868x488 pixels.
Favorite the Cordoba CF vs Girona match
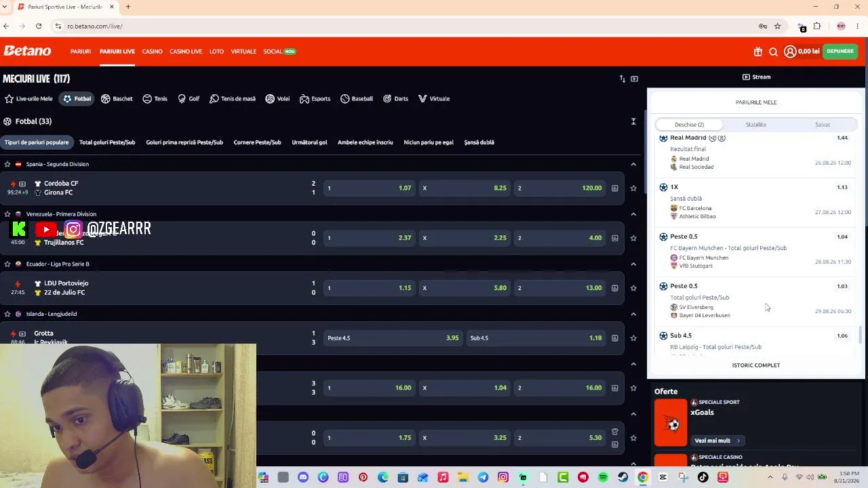(633, 188)
